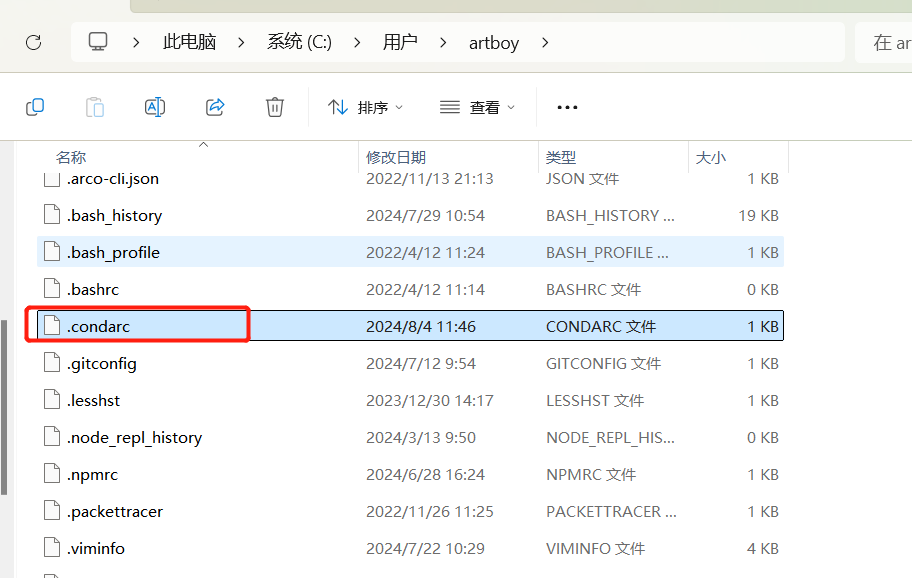Click the vertical scrollbar on the left
This screenshot has height=578, width=912.
point(4,407)
